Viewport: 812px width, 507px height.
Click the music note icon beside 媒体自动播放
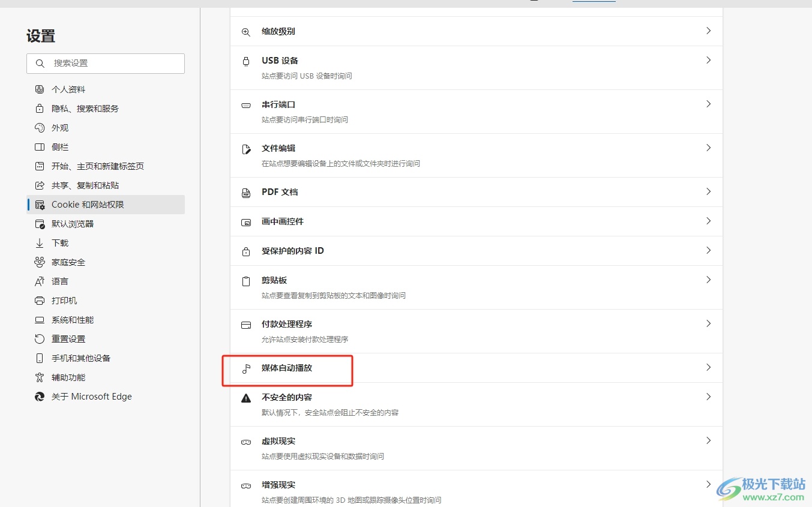click(246, 368)
